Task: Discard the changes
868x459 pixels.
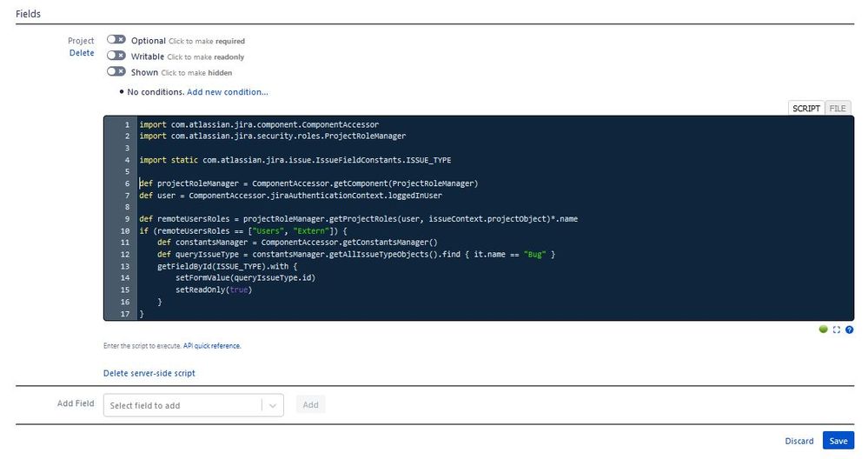Action: [x=799, y=441]
